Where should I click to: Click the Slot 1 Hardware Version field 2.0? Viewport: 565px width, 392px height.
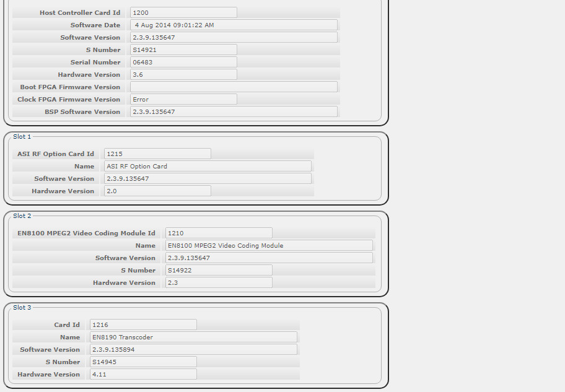pyautogui.click(x=157, y=191)
